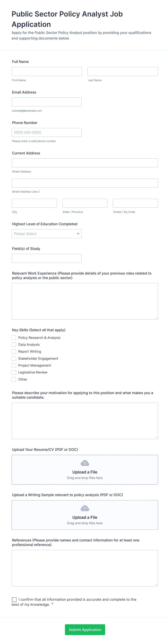Check the Policy Research & Analysis box
Screen dimensions: 168x644
(x=14, y=338)
